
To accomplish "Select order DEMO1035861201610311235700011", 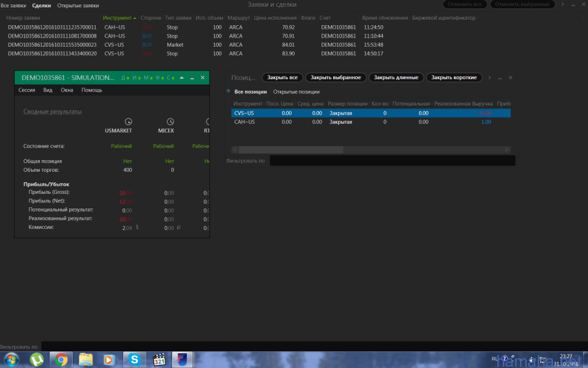I will click(x=52, y=28).
